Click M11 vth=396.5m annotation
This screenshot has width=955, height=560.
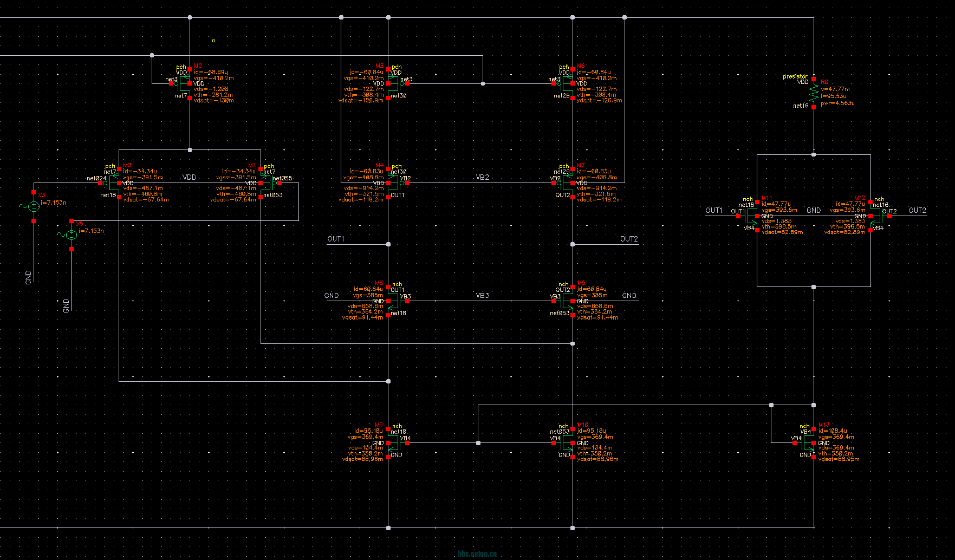click(x=779, y=226)
